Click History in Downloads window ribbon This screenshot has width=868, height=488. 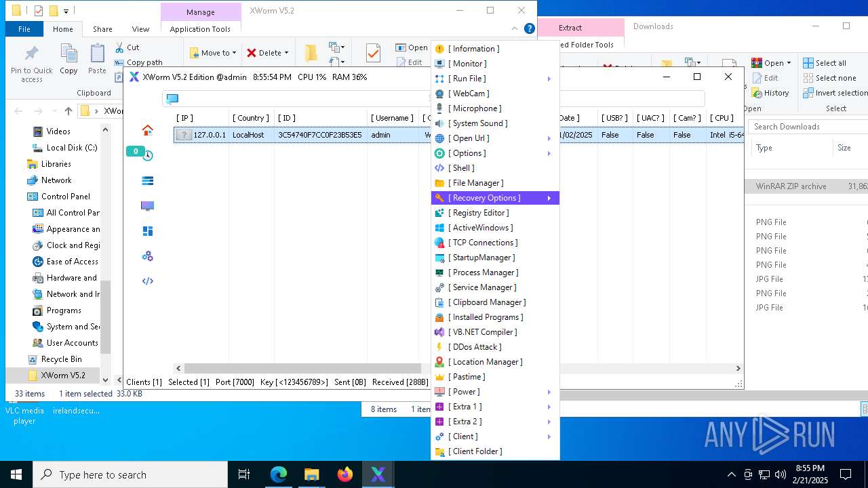click(x=770, y=93)
